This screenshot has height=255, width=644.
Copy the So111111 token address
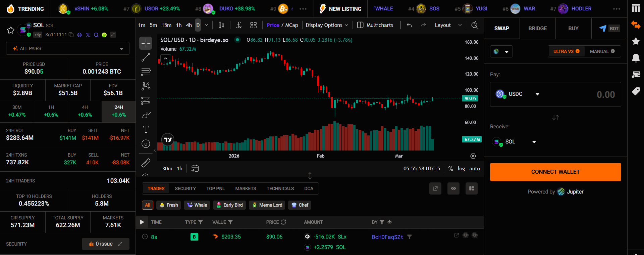(71, 35)
